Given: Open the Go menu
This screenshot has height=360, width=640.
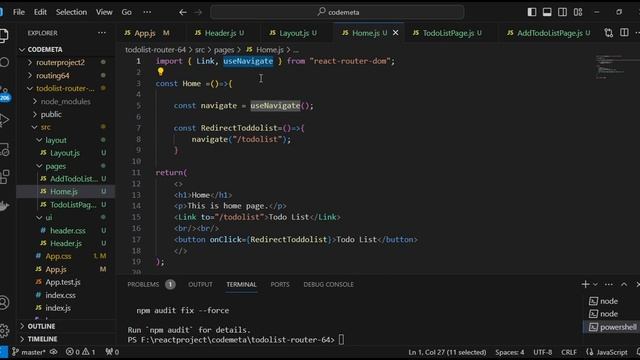Looking at the screenshot, I should tap(127, 12).
